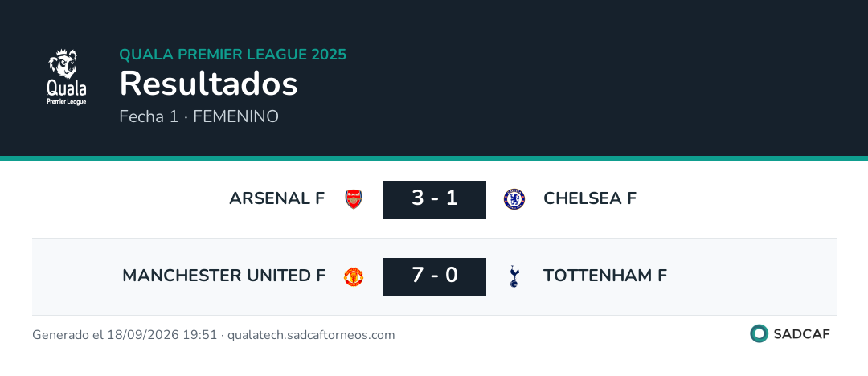Image resolution: width=868 pixels, height=376 pixels.
Task: Click the Quala Premier League logo caption text
Action: click(x=67, y=94)
